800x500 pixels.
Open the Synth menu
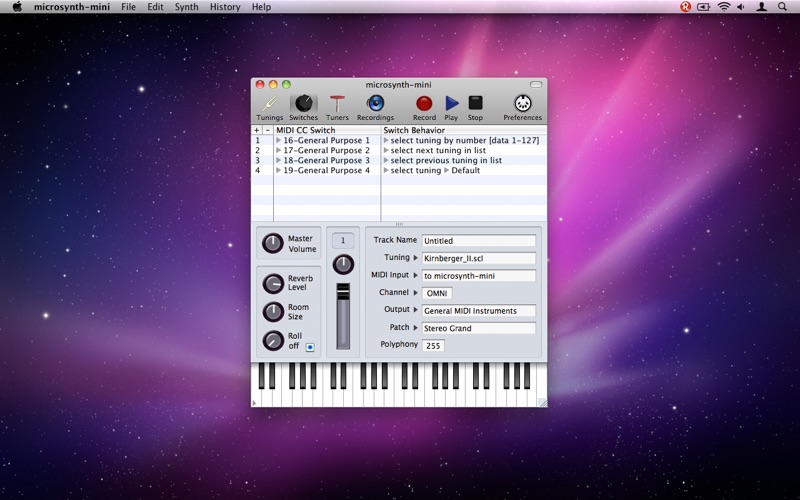[186, 7]
